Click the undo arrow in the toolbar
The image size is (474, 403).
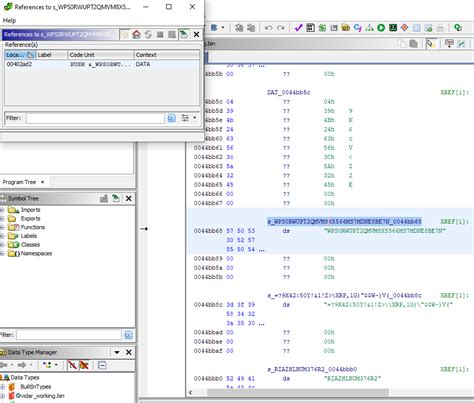268,28
